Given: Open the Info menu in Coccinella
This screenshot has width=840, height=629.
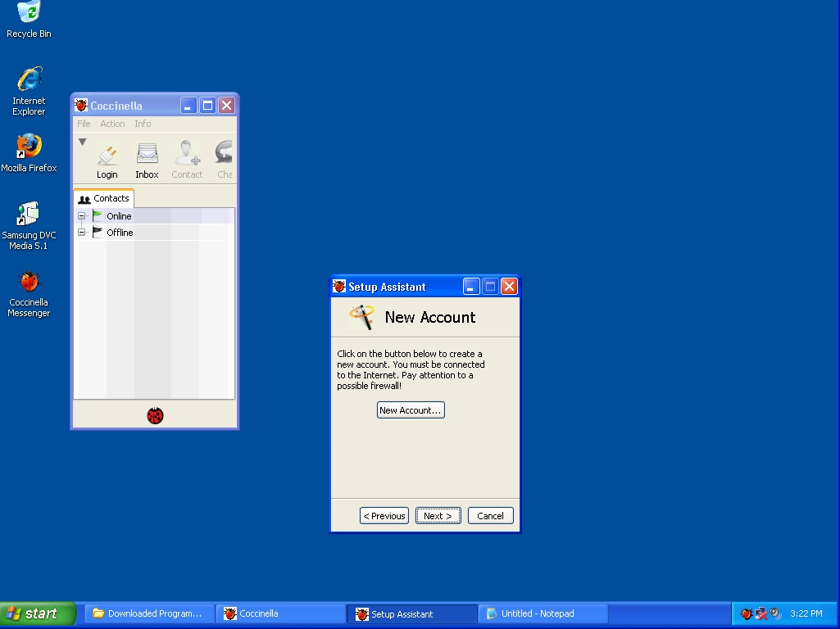Looking at the screenshot, I should click(x=143, y=124).
